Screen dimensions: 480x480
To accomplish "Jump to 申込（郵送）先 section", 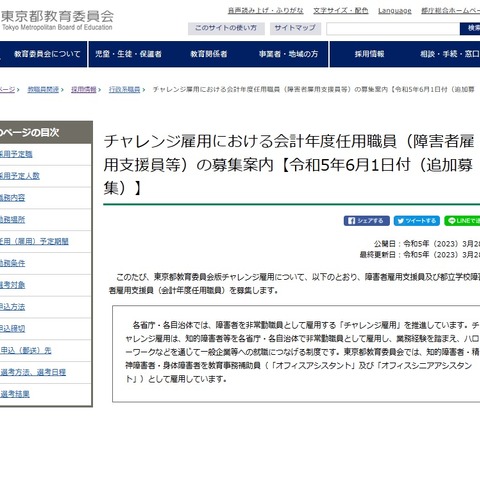I will click(26, 350).
